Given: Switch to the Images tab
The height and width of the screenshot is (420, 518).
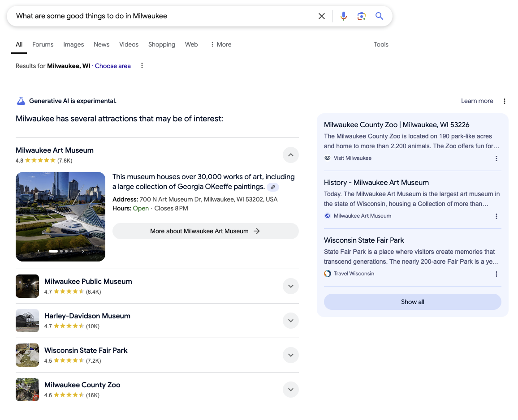Looking at the screenshot, I should [x=73, y=44].
